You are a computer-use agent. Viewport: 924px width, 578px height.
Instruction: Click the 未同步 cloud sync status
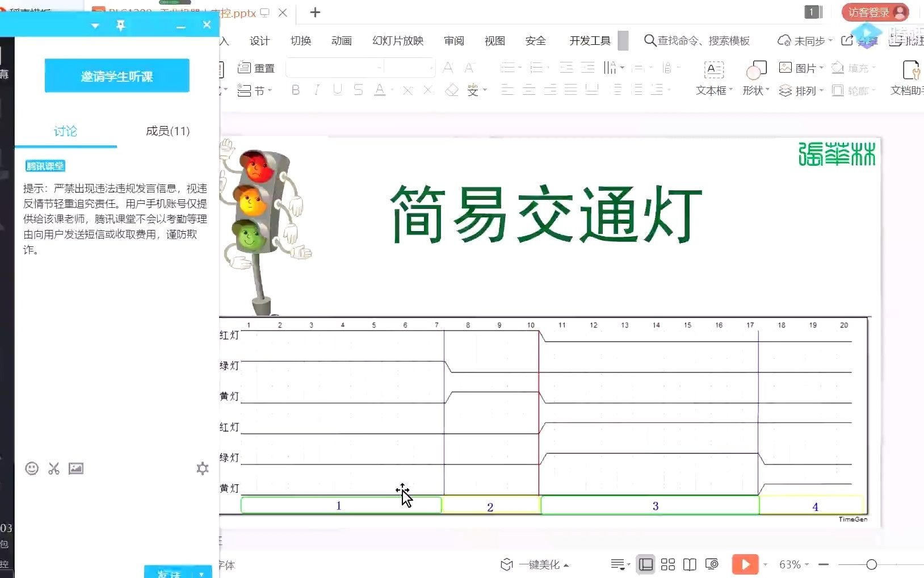tap(805, 41)
